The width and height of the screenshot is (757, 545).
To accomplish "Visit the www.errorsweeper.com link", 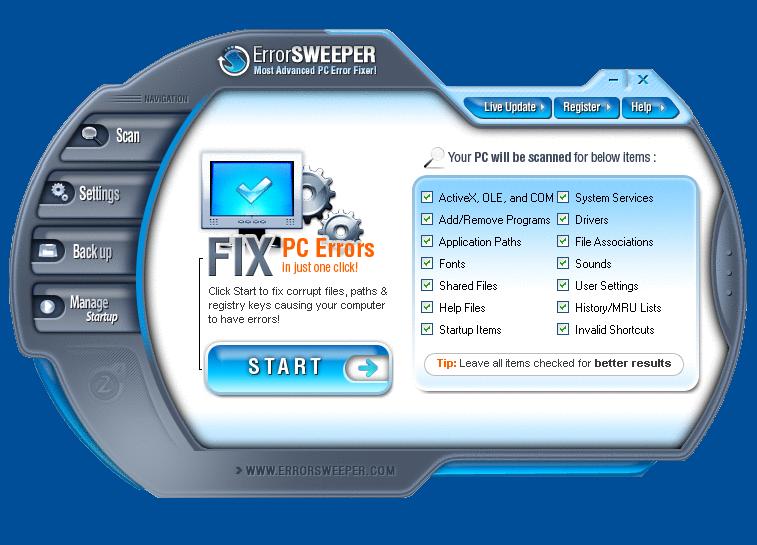I will 316,471.
